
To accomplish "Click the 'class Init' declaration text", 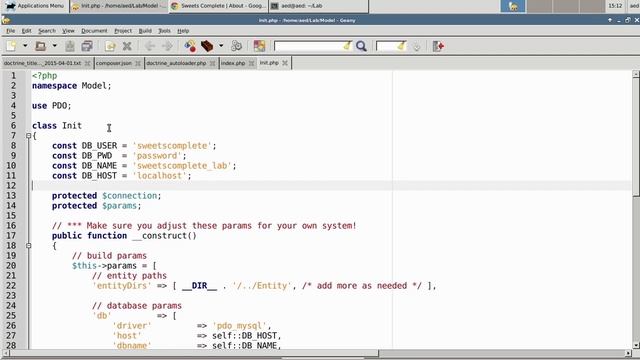I will 57,126.
